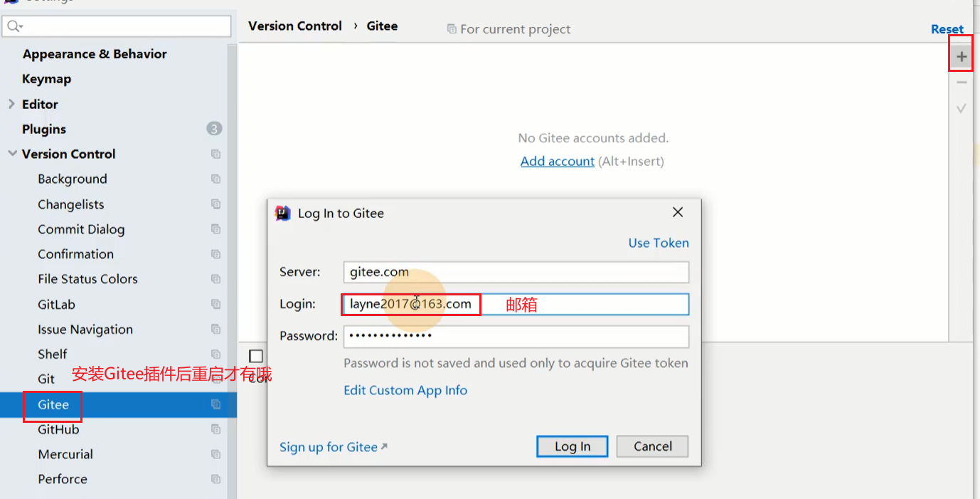Image resolution: width=980 pixels, height=499 pixels.
Task: Select Issue Navigation settings
Action: tap(85, 329)
